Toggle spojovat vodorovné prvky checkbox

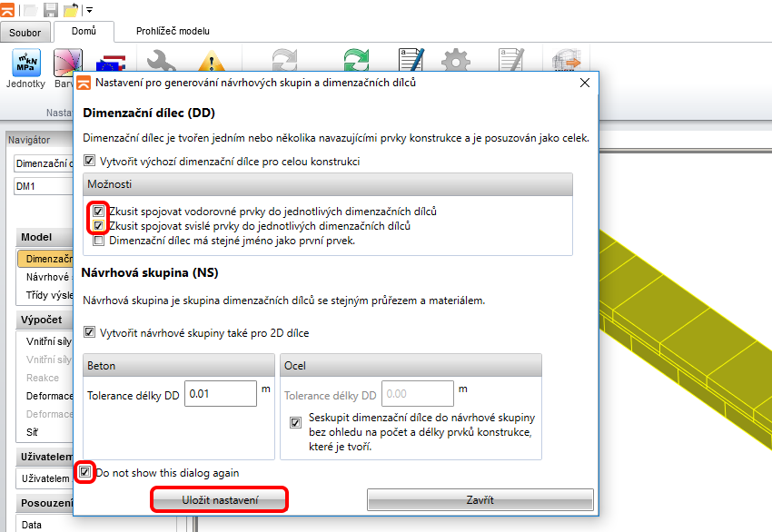click(98, 212)
